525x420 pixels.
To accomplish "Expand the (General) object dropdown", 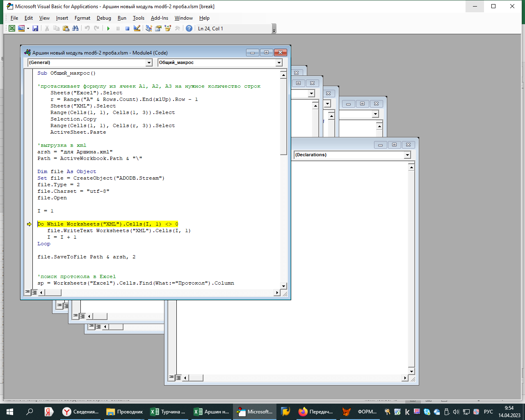I will point(149,63).
